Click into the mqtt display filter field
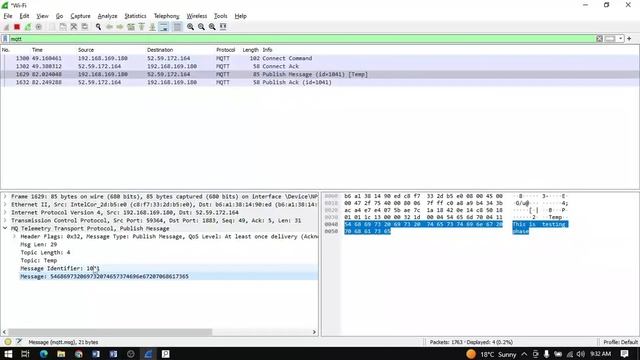 coord(302,39)
